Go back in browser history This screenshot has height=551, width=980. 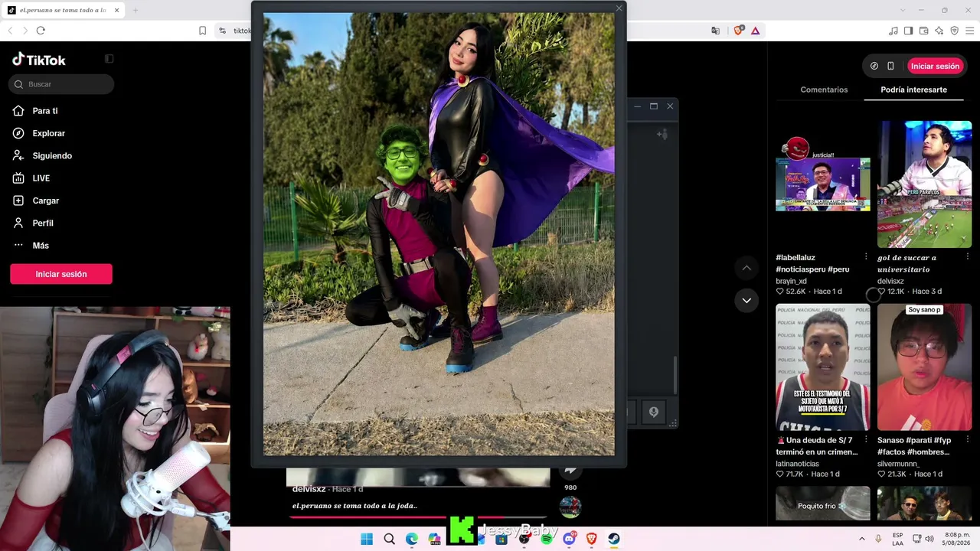(x=10, y=31)
